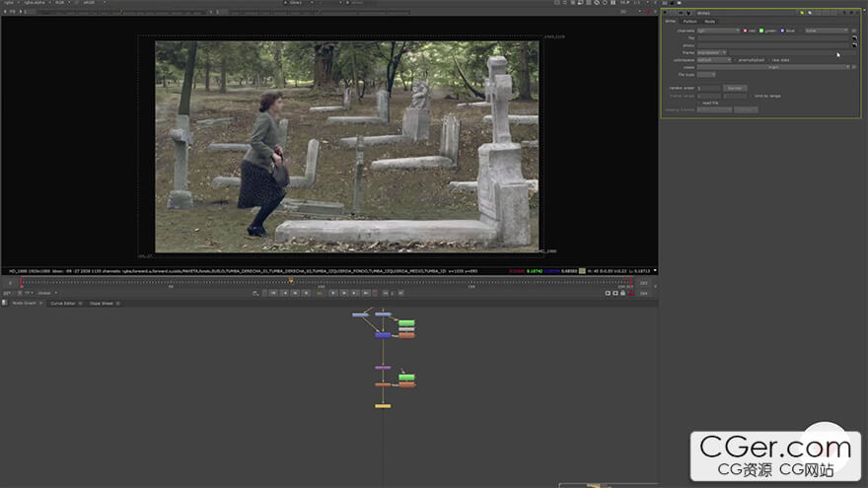Toggle the blue channel checkbox

(x=782, y=31)
